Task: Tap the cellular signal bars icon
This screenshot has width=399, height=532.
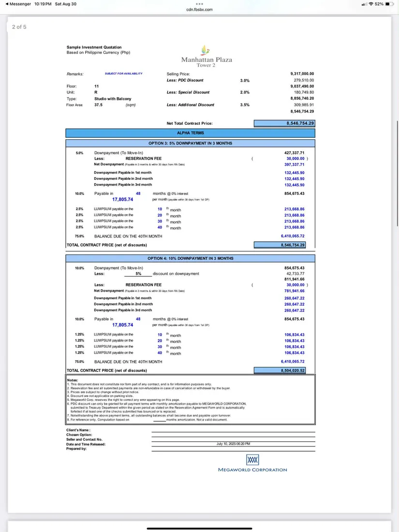Action: click(364, 4)
